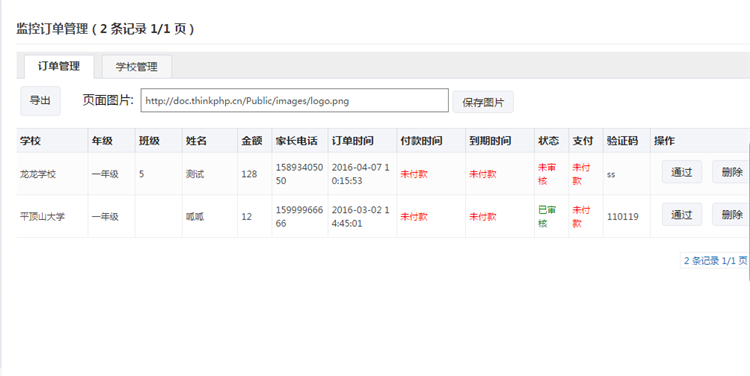Viewport: 750px width, 376px height.
Task: Approve 龙龙学校 order with 通过
Action: click(x=682, y=172)
